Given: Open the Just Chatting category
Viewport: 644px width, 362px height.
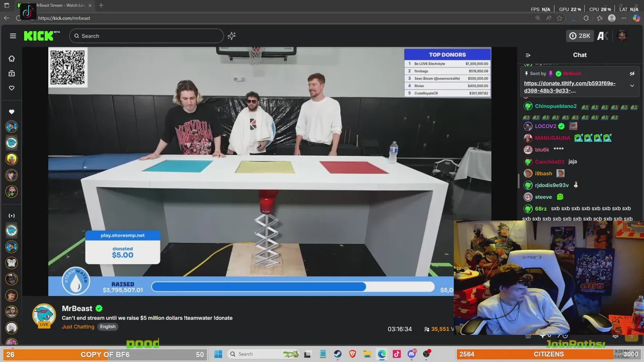Looking at the screenshot, I should click(x=78, y=327).
